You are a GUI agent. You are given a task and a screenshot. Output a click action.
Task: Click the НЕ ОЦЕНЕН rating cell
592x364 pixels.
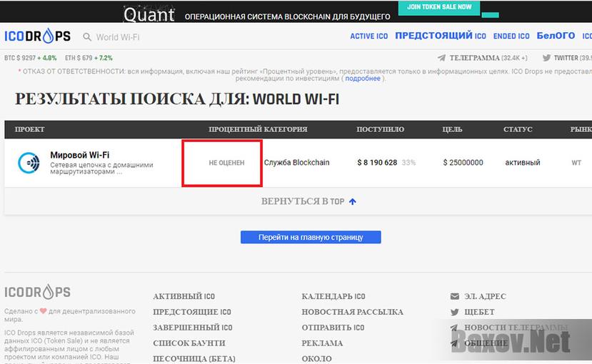(226, 163)
